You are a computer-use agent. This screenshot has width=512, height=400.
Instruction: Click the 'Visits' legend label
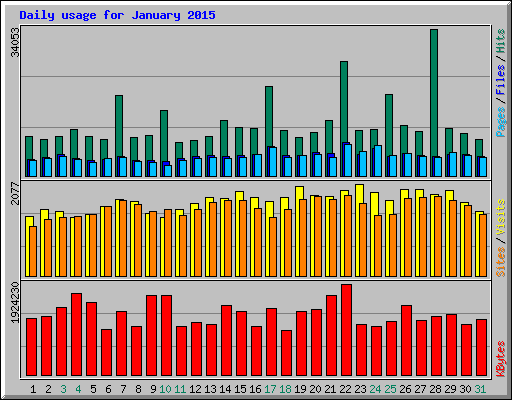(501, 218)
